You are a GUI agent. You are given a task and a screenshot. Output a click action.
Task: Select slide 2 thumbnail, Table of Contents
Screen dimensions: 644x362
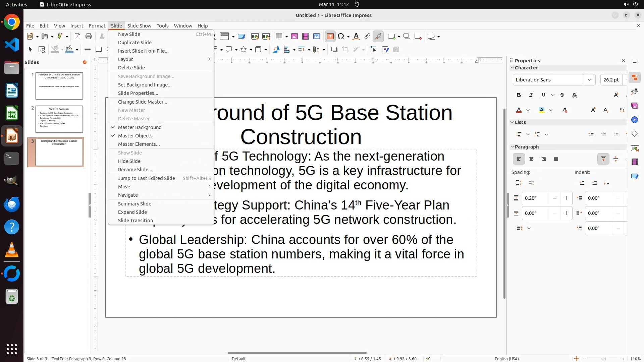[59, 119]
